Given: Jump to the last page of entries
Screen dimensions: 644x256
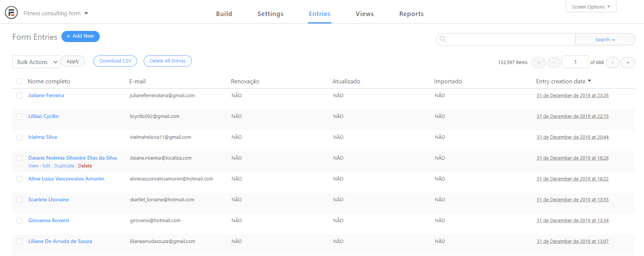Looking at the screenshot, I should coord(628,63).
